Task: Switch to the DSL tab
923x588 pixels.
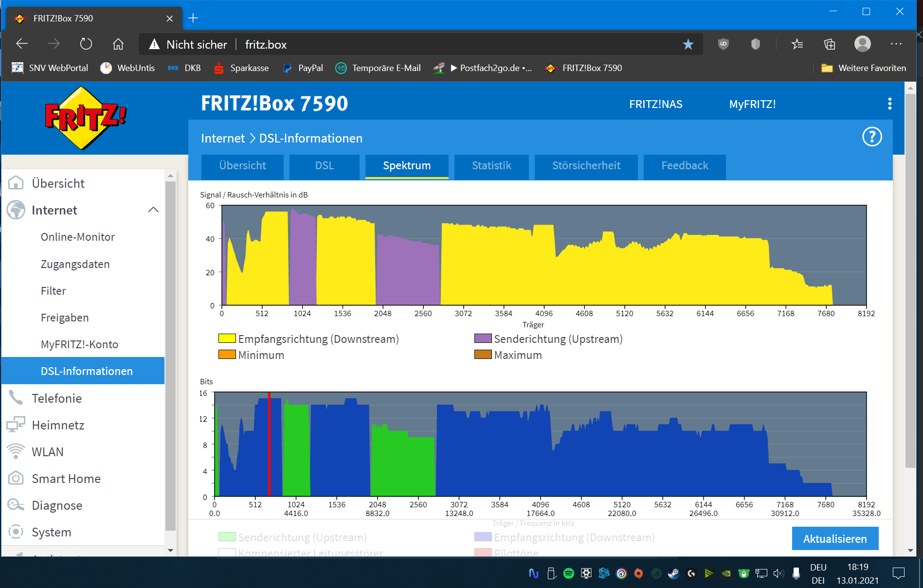Action: (325, 166)
